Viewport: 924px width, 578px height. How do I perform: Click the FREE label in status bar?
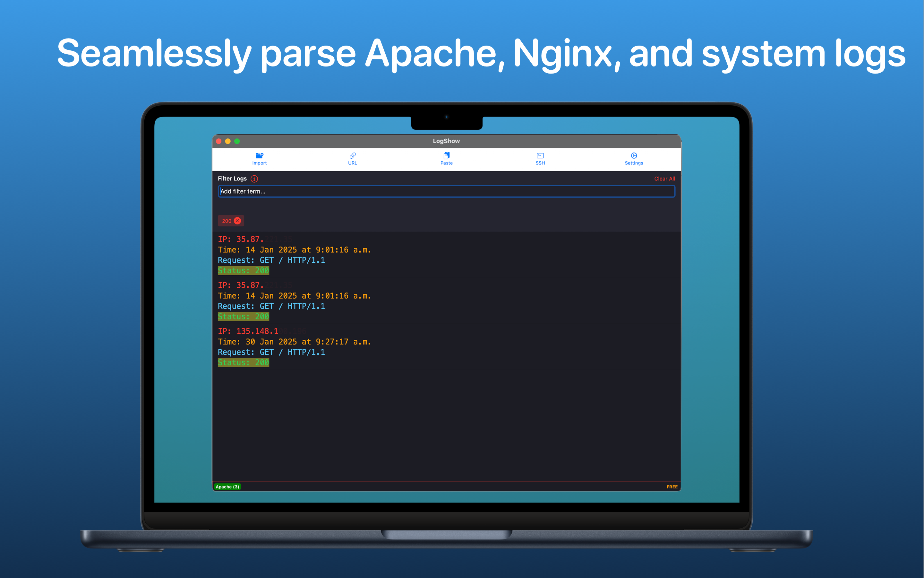coord(672,486)
